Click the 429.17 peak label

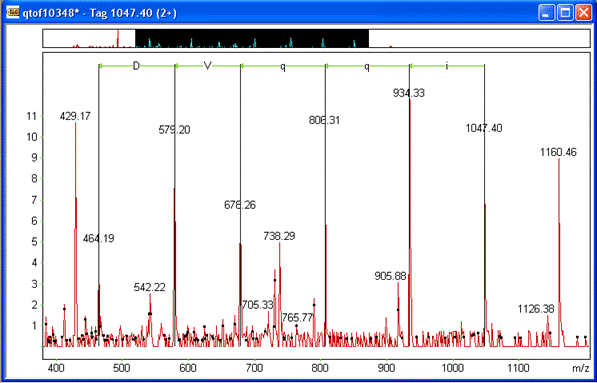click(75, 116)
